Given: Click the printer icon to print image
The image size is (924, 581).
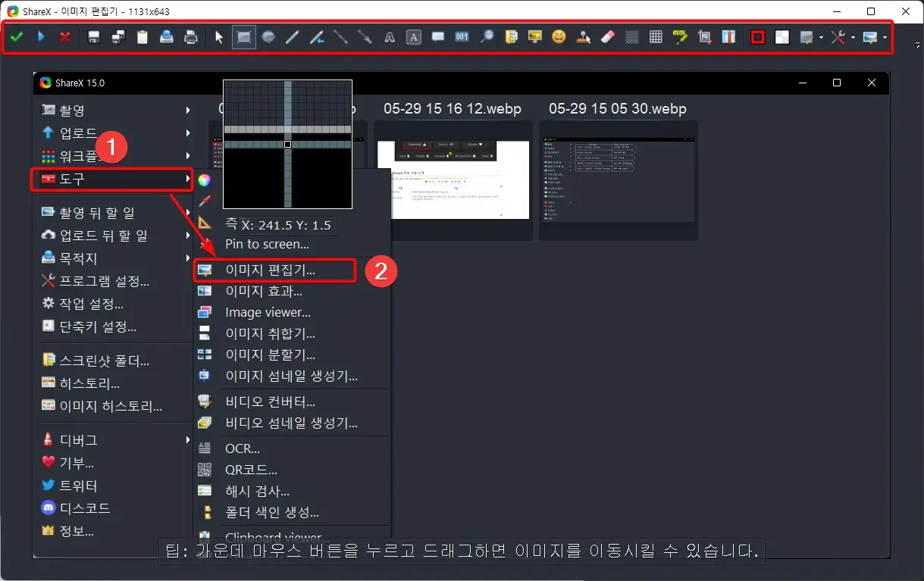Looking at the screenshot, I should click(x=191, y=37).
